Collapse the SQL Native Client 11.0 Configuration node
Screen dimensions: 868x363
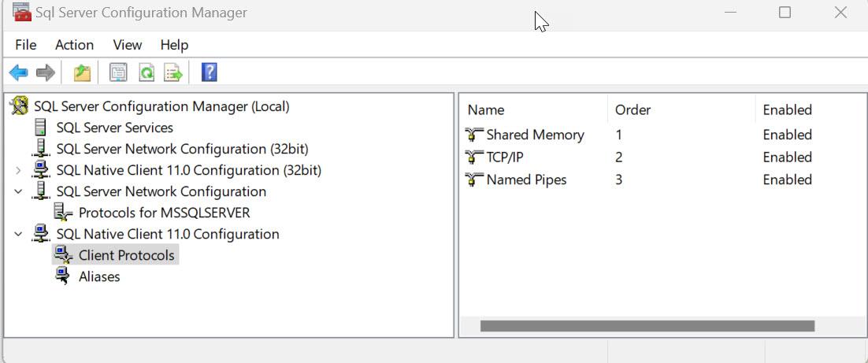pyautogui.click(x=18, y=234)
